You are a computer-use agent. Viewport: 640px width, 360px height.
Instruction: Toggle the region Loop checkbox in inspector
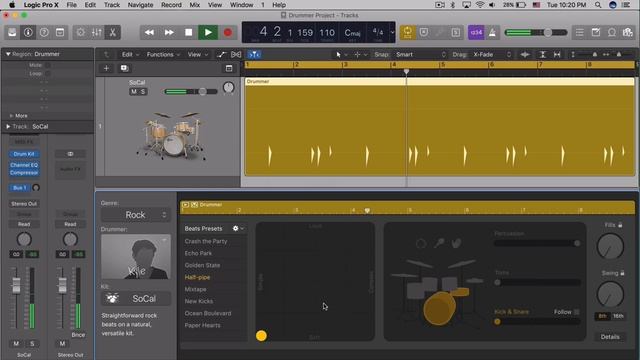(48, 73)
